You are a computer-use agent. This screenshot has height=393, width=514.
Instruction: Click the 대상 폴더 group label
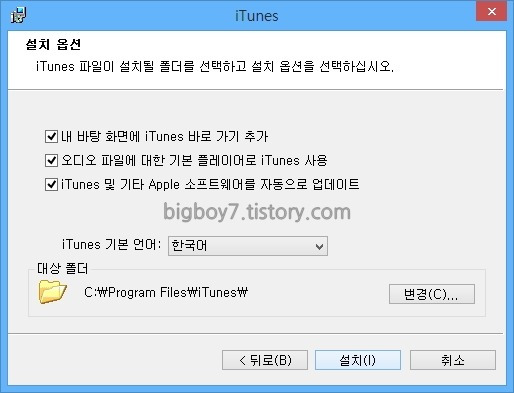(63, 268)
